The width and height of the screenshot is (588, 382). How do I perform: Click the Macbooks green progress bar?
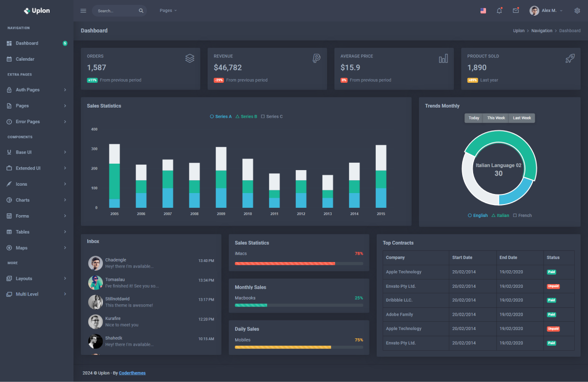[x=251, y=305]
